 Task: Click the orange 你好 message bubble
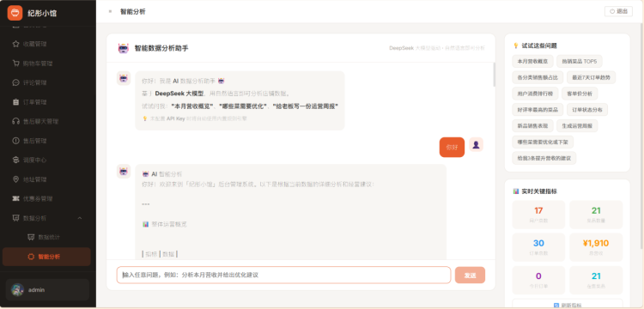point(452,148)
